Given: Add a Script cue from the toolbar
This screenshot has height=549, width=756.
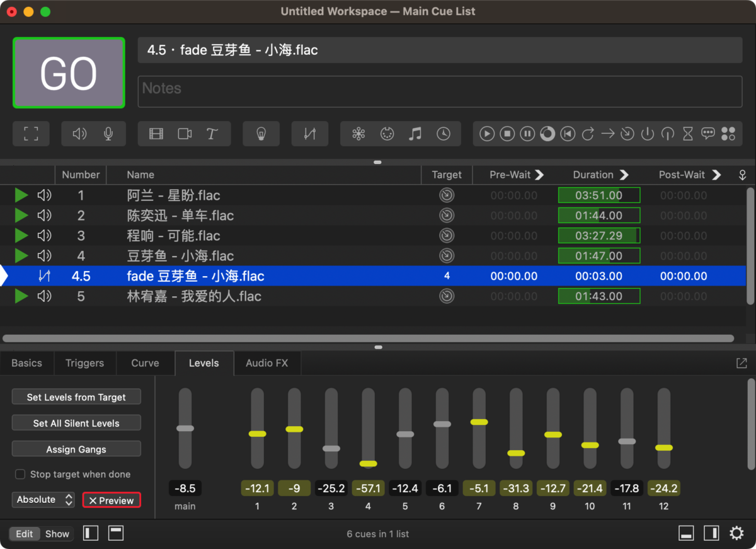Looking at the screenshot, I should coord(728,134).
